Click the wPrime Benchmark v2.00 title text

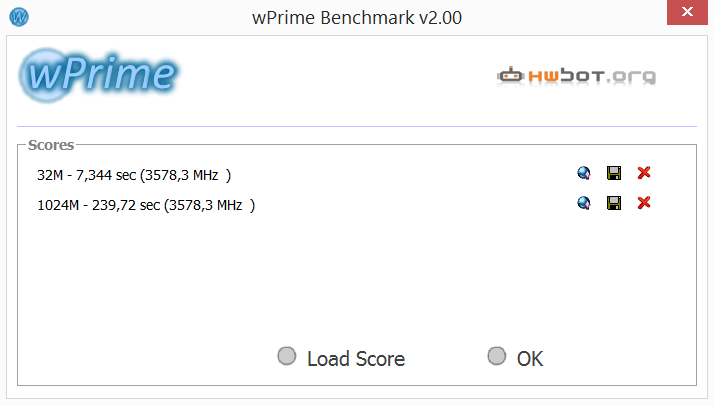(x=357, y=18)
